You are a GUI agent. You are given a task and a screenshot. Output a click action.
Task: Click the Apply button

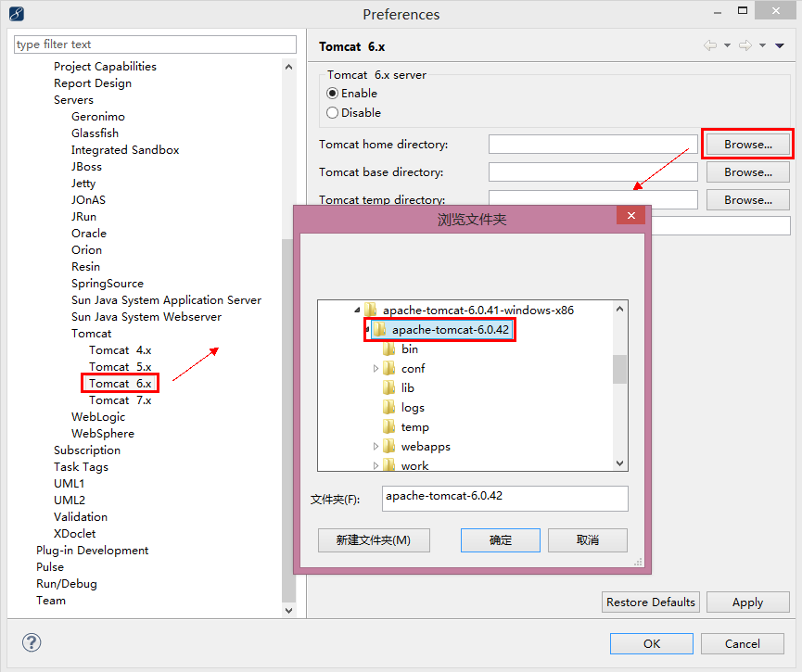pyautogui.click(x=748, y=602)
